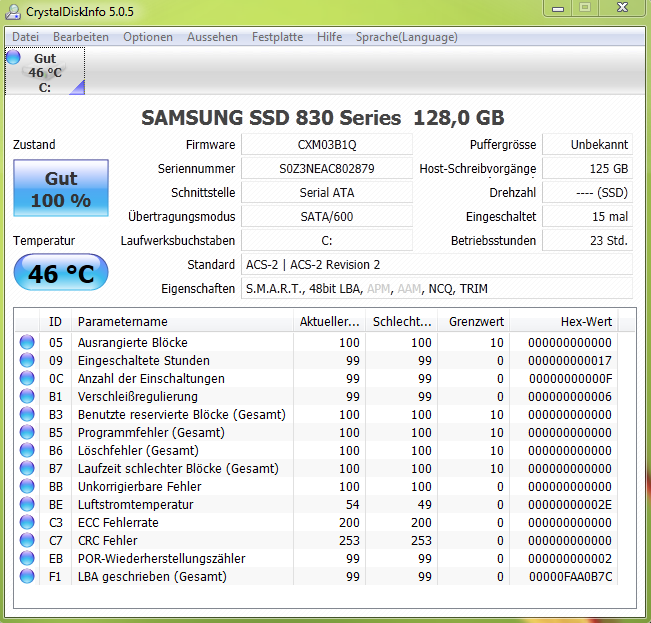Click status orb of Anzahl der Einschaltungen row

point(27,378)
